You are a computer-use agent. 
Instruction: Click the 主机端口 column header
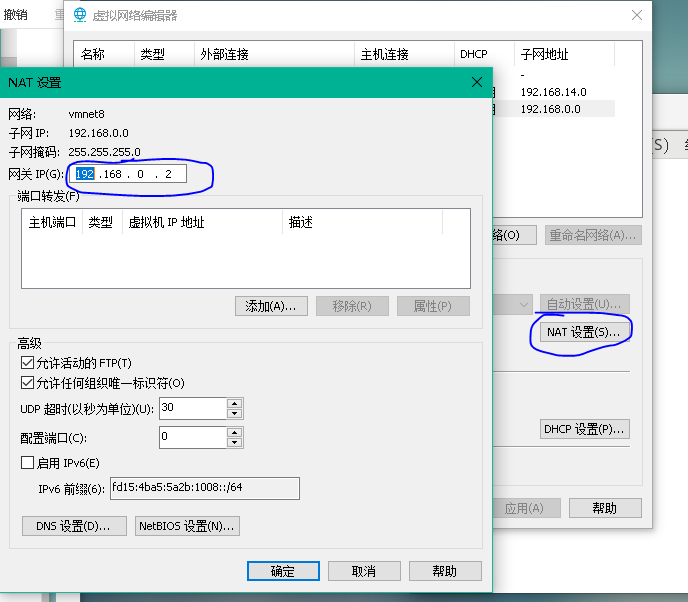pyautogui.click(x=52, y=222)
